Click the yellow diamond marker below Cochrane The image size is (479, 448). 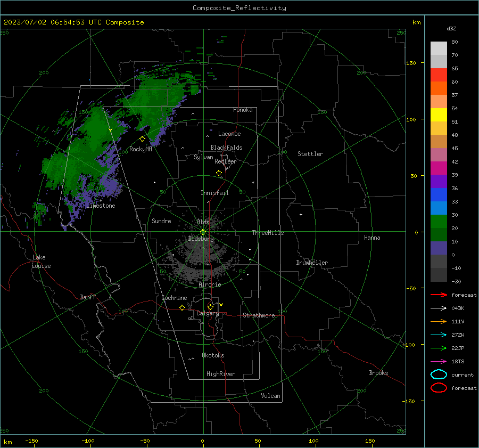point(183,307)
